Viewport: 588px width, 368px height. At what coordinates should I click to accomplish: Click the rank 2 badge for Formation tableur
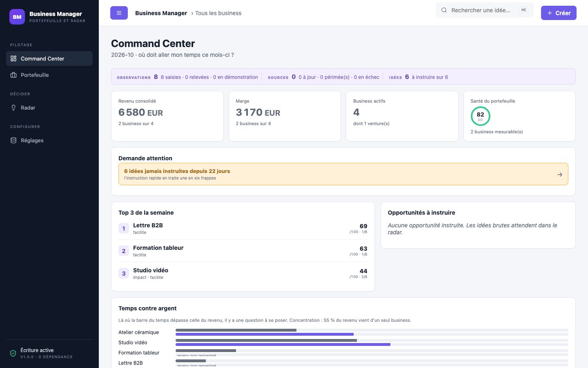124,251
